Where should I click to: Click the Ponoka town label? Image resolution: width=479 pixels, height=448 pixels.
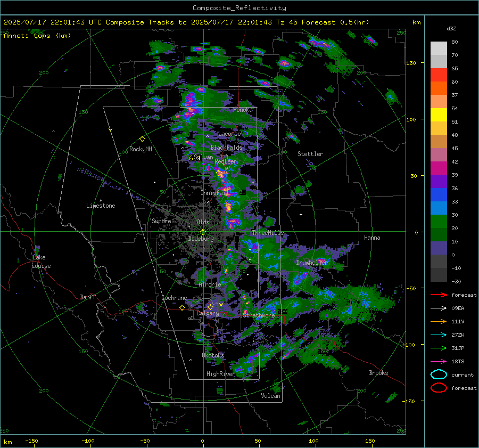click(x=243, y=110)
